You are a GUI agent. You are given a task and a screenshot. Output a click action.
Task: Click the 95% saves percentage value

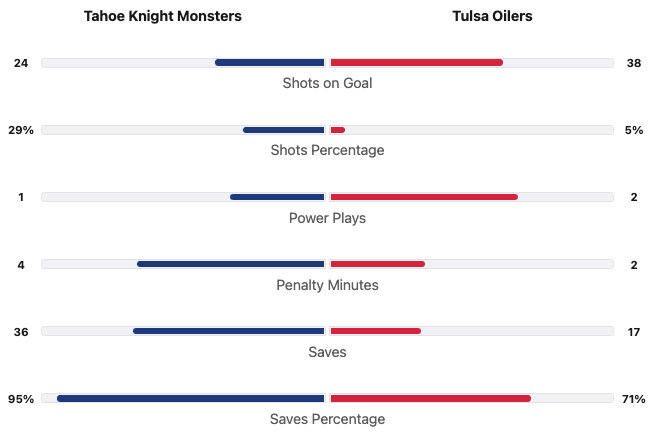pos(21,399)
